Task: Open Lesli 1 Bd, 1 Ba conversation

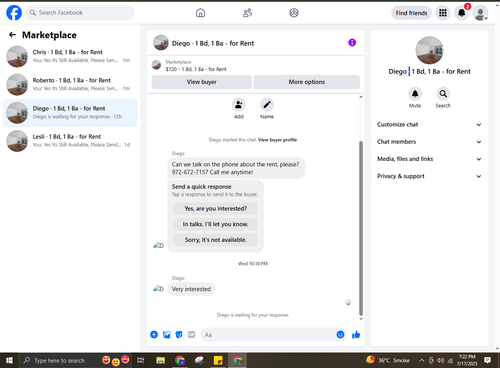Action: click(70, 141)
